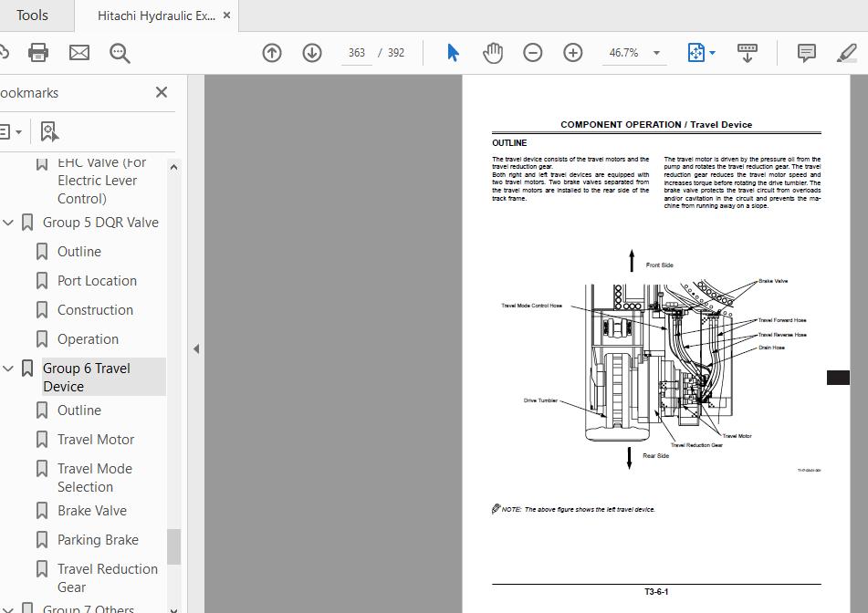Select the Selection arrow tool

[x=452, y=52]
